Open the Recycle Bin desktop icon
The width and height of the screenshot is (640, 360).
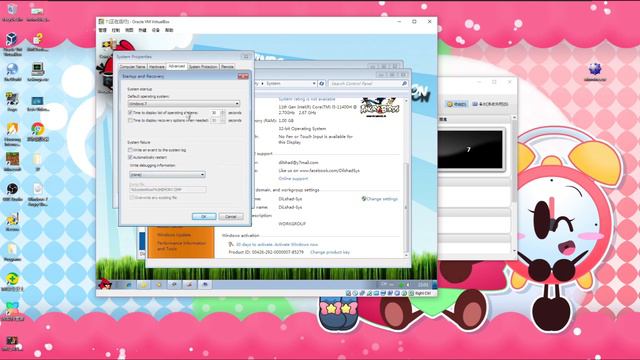(12, 12)
